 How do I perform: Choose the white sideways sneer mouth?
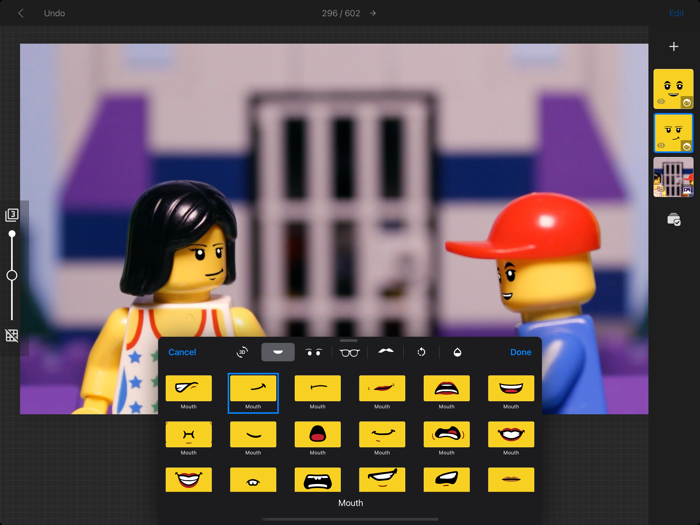(188, 388)
